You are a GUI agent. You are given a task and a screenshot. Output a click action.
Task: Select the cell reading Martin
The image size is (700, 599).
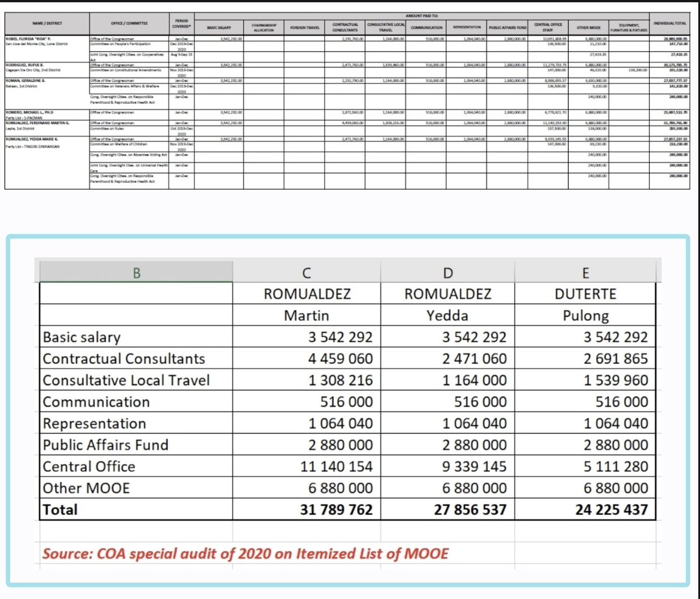[x=307, y=316]
